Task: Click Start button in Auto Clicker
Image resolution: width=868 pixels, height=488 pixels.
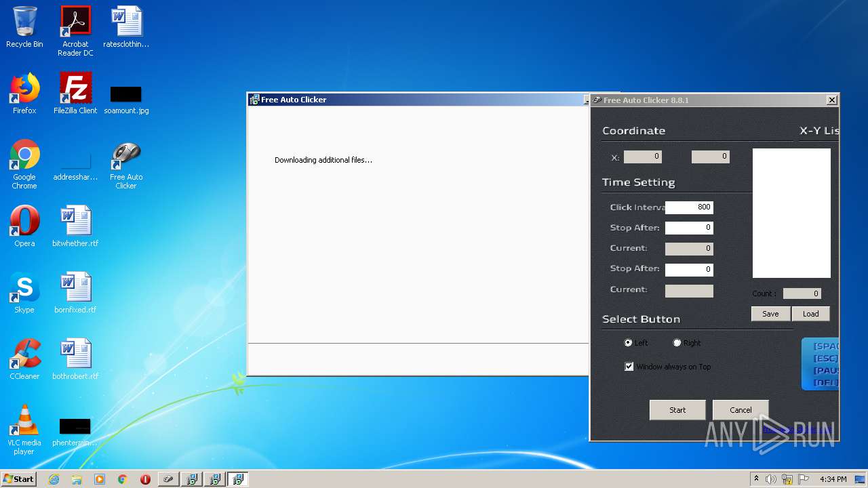Action: click(677, 410)
